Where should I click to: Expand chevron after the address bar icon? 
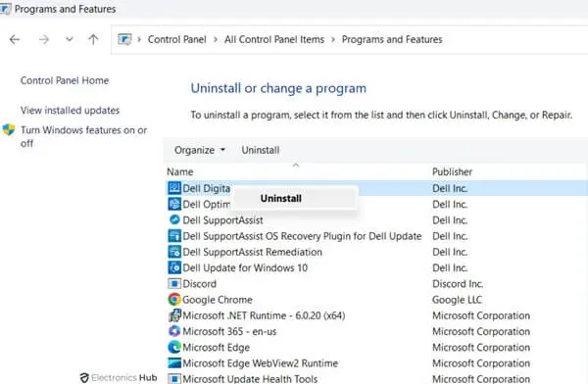(x=139, y=39)
